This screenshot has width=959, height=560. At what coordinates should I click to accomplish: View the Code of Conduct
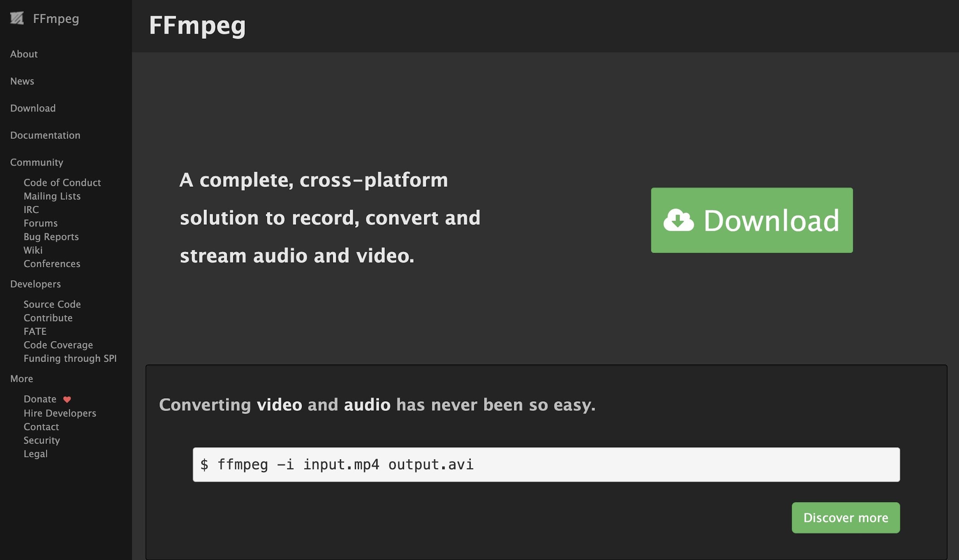[62, 182]
